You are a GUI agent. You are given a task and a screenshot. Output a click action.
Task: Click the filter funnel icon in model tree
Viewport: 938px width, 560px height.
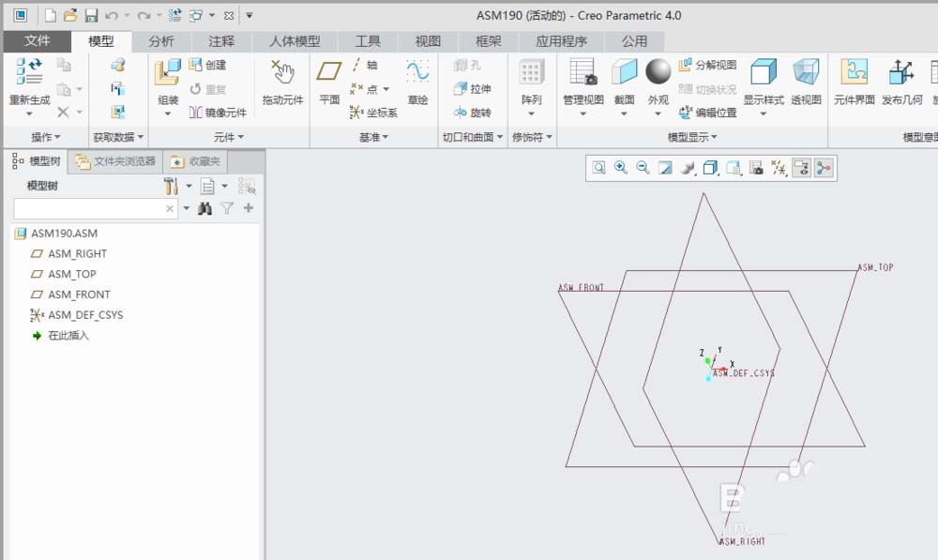point(227,208)
